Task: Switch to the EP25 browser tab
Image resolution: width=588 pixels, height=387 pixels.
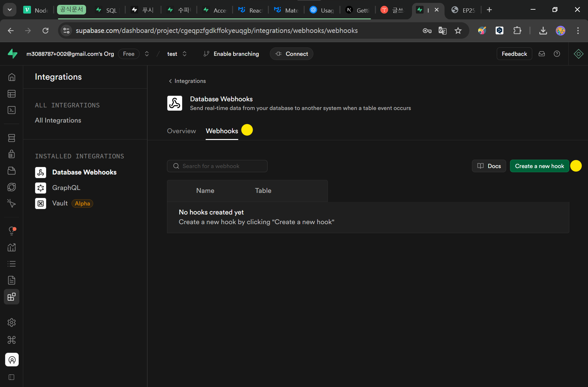Action: [x=463, y=10]
